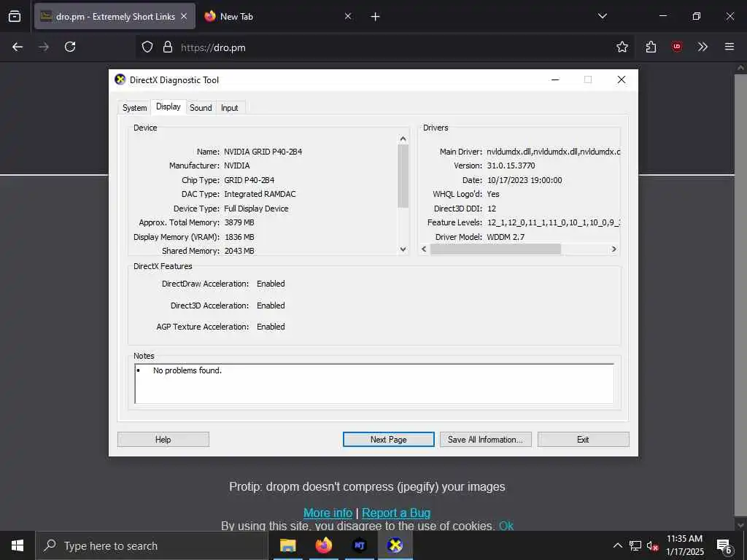
Task: Click Save All Information button
Action: coord(485,440)
